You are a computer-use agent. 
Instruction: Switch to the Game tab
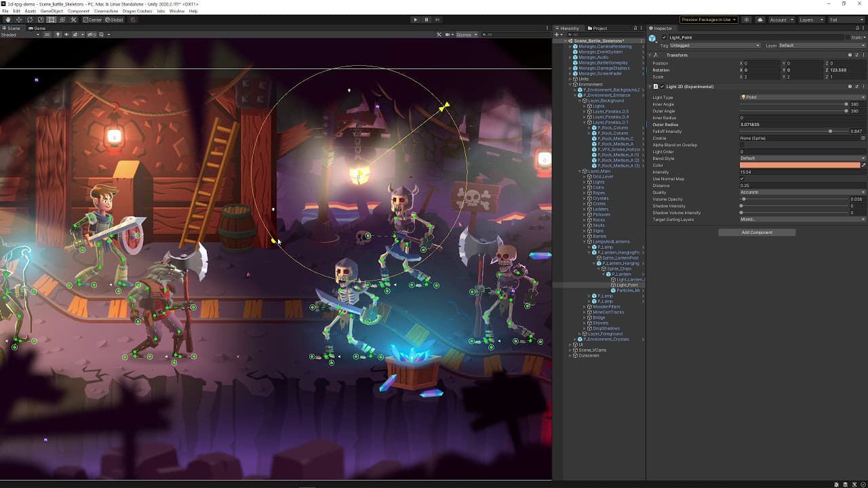37,28
